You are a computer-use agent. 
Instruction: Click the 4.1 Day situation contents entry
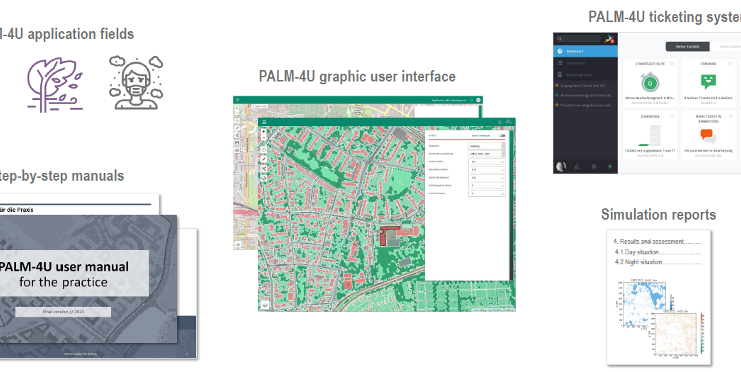tap(637, 252)
